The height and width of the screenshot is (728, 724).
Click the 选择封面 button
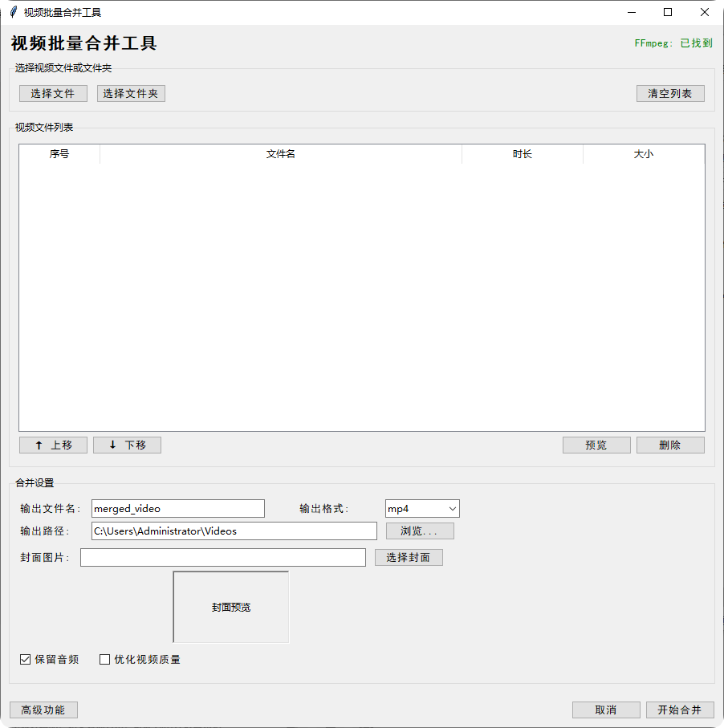click(x=409, y=557)
